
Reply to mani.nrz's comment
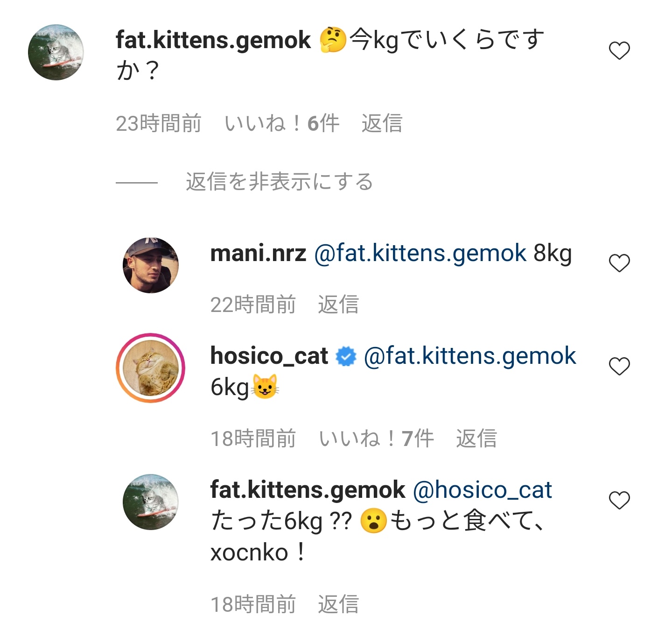338,305
